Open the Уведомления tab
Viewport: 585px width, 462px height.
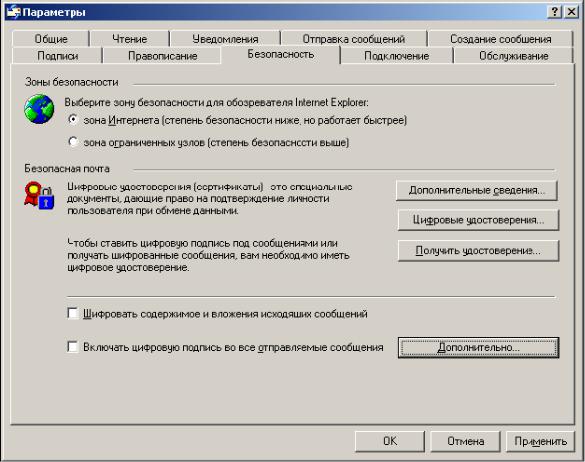point(225,39)
